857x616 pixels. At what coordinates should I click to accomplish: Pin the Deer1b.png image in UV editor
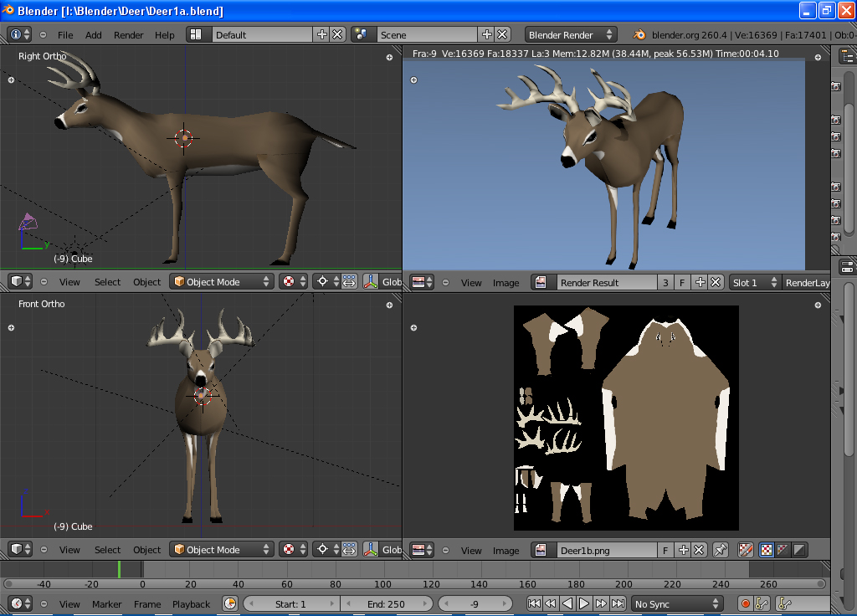721,550
